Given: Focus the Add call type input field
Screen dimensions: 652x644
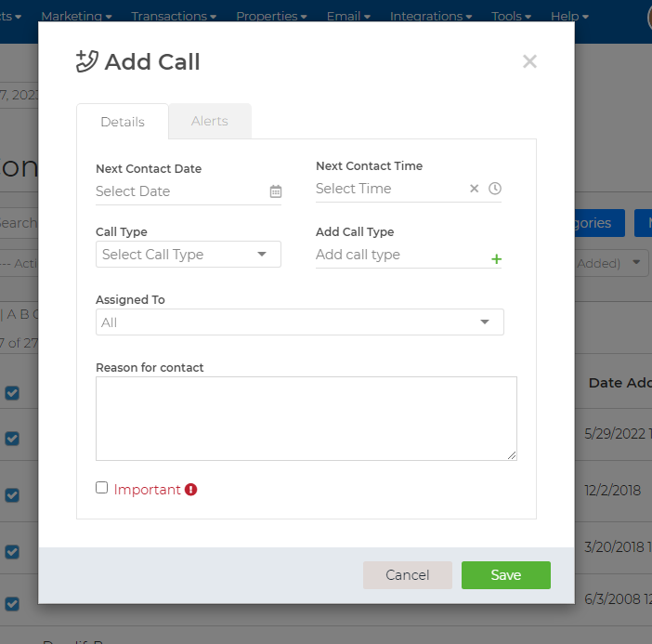Looking at the screenshot, I should pos(401,255).
